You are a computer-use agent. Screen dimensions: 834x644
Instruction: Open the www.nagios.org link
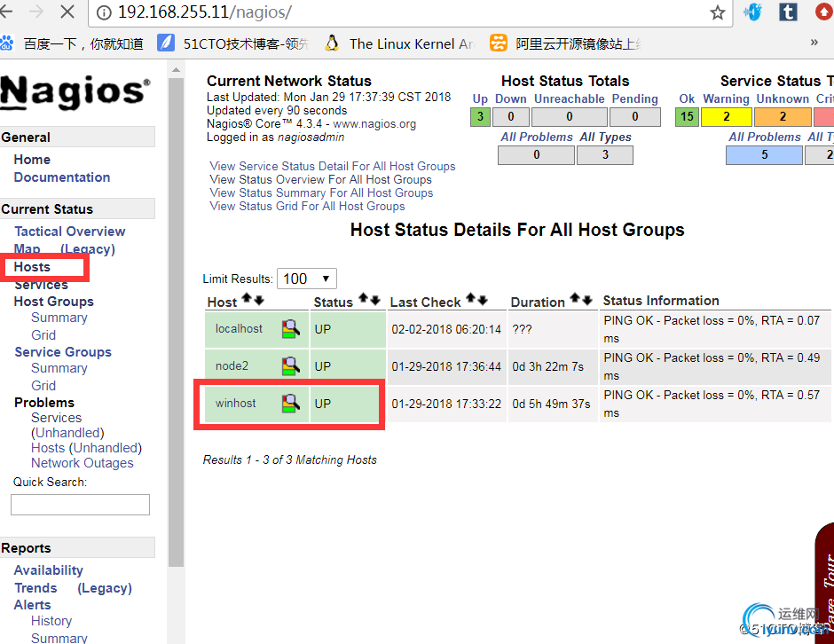coord(374,124)
